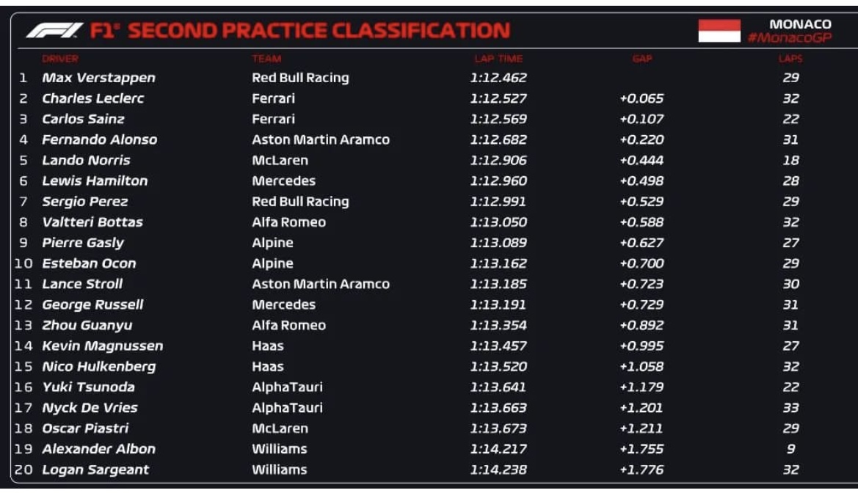Click the lap time 1:12.462
This screenshot has width=858, height=504.
pyautogui.click(x=498, y=78)
